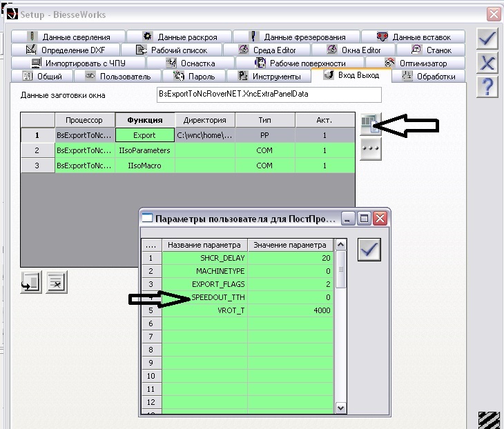Screen dimensions: 504x429
Task: Click the value 2 for EXPORT_FLAGS
Action: (290, 284)
